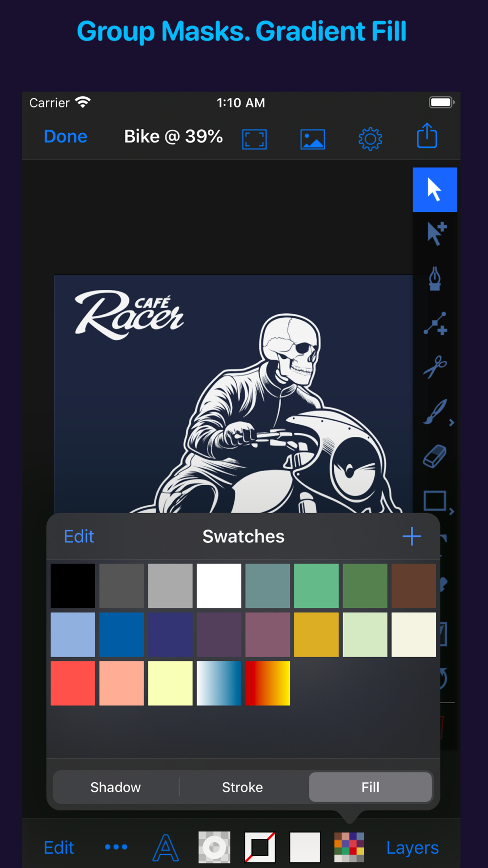Switch to the Stroke tab
This screenshot has width=488, height=868.
tap(243, 787)
